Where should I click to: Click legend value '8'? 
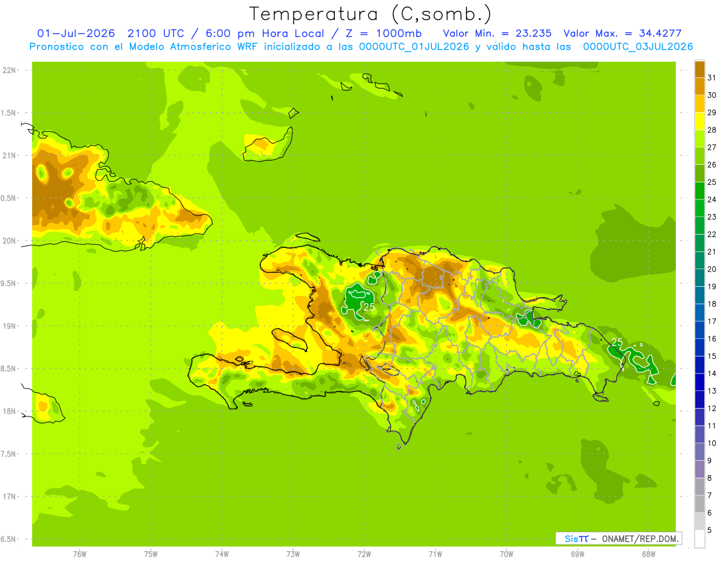point(710,478)
